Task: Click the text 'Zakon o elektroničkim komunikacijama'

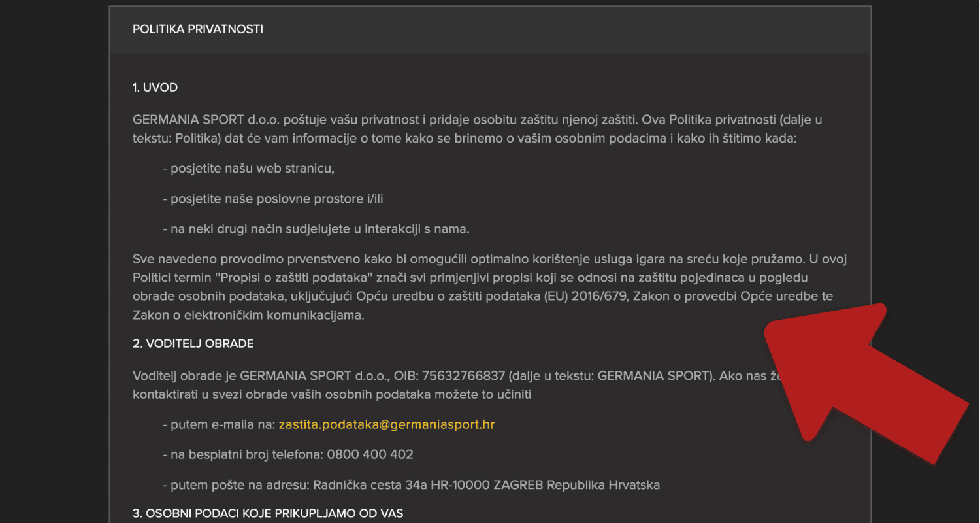Action: (x=248, y=315)
